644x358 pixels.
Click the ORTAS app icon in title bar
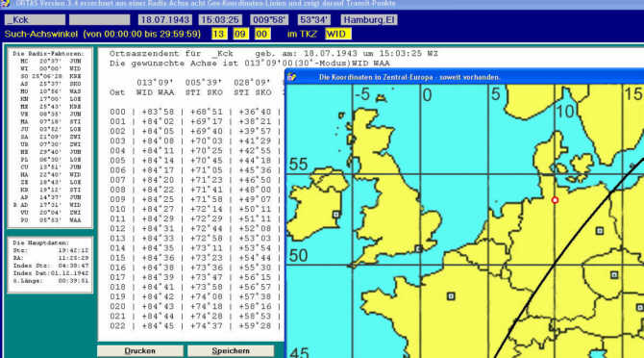click(x=5, y=3)
